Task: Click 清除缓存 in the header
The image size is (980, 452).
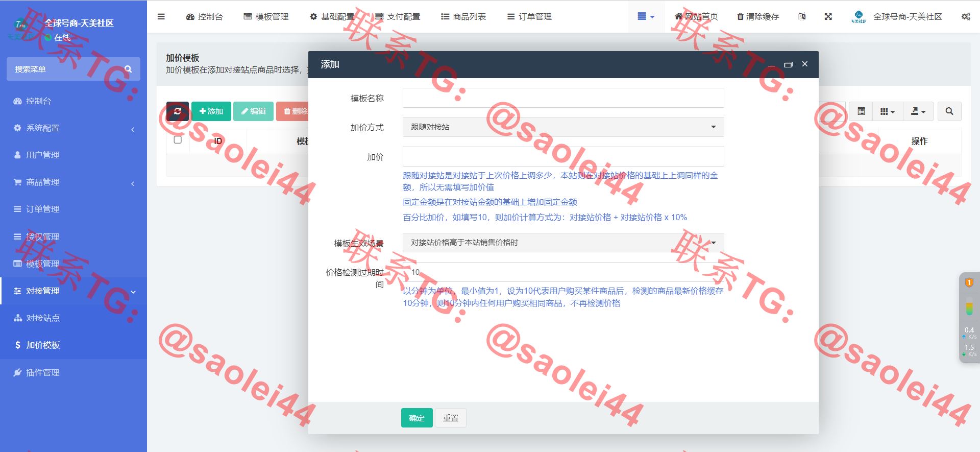Action: pos(758,16)
